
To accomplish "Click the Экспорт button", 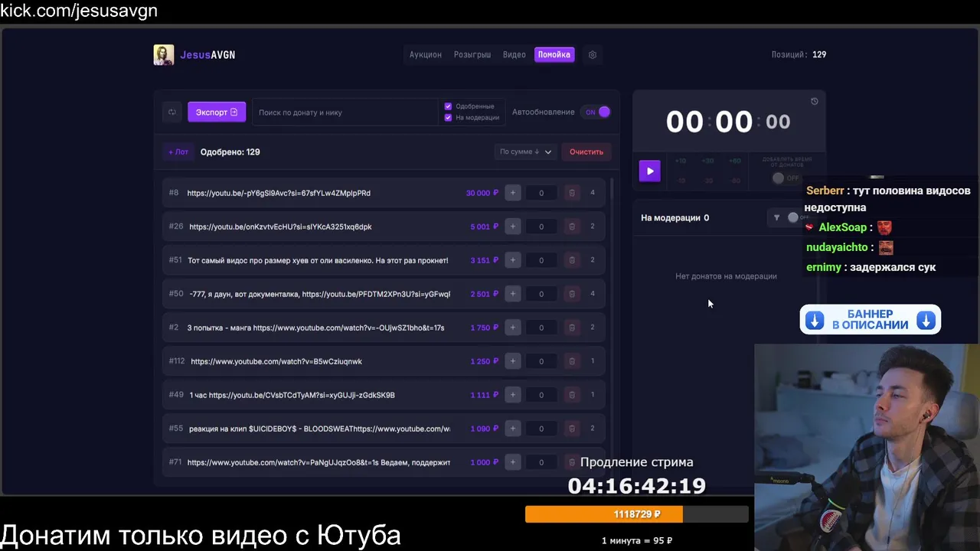I will [217, 112].
